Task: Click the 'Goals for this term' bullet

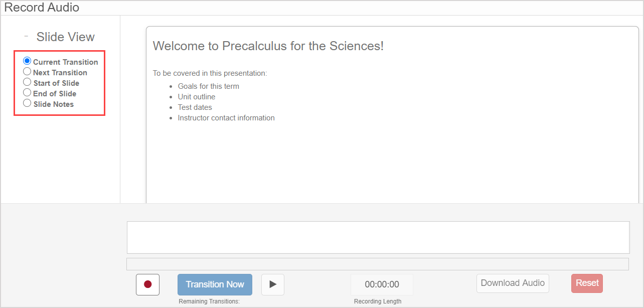Action: click(208, 86)
